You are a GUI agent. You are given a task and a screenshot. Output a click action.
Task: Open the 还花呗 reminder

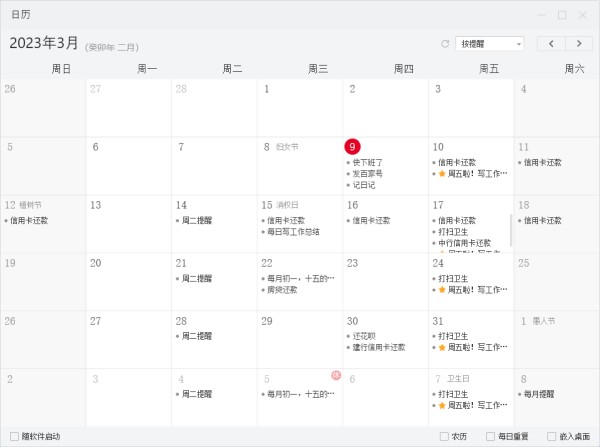364,336
